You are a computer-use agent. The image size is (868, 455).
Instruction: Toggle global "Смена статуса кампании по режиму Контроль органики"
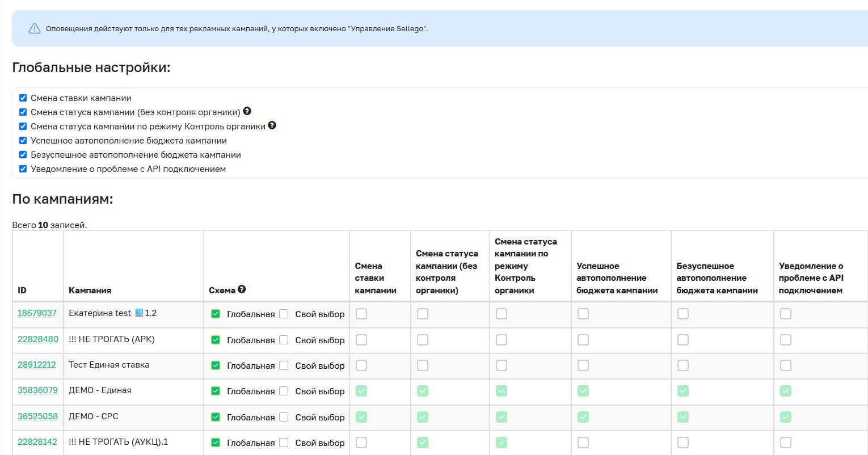[23, 126]
